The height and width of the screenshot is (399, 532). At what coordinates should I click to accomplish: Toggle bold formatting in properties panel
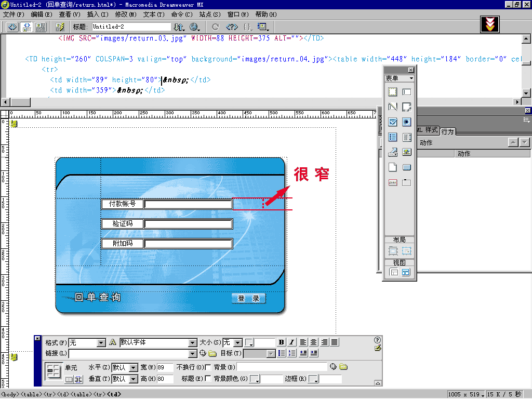click(x=281, y=342)
